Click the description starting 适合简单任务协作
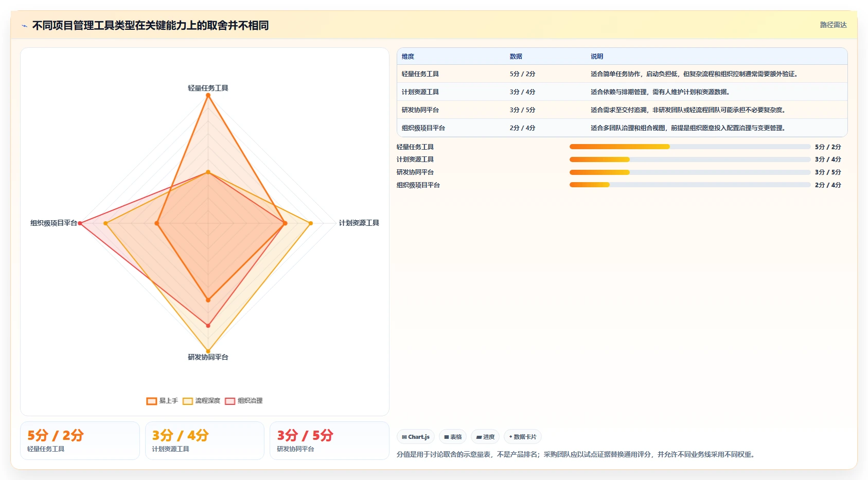Image resolution: width=868 pixels, height=480 pixels. point(694,74)
